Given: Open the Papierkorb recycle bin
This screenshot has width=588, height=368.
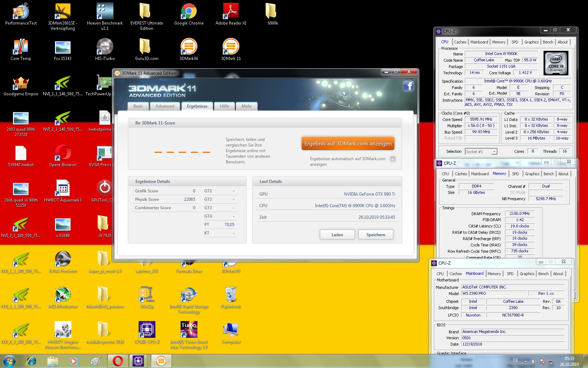Looking at the screenshot, I should pyautogui.click(x=231, y=298).
